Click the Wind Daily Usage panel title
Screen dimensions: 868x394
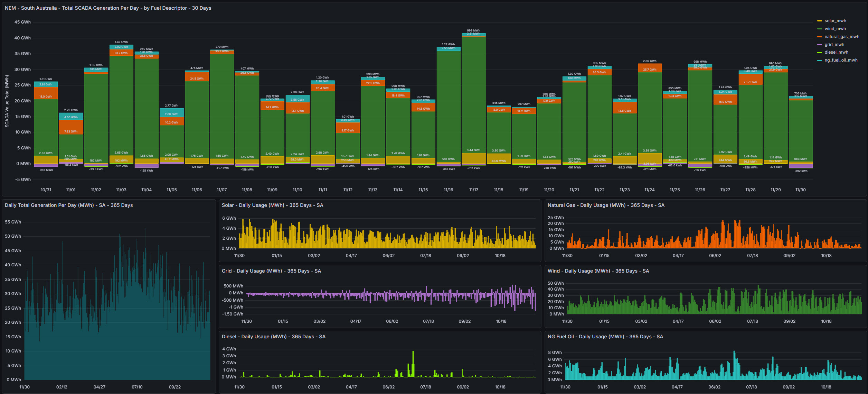(598, 271)
